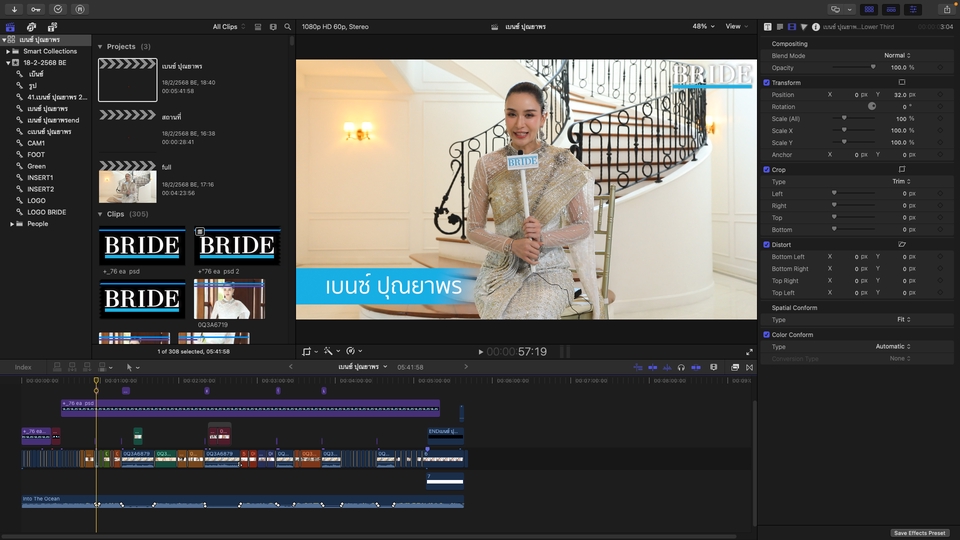Open Spatial Conform Type Fit dropdown
Screen dimensions: 960x540
904,320
